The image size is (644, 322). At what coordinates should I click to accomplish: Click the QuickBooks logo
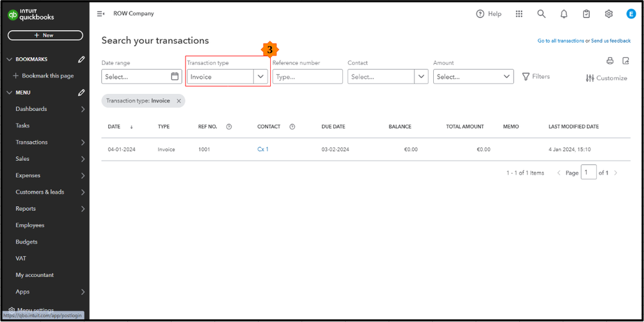(31, 15)
